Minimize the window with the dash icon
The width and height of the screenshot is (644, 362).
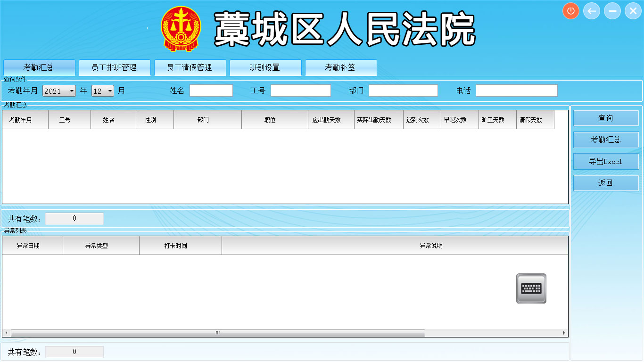click(612, 11)
